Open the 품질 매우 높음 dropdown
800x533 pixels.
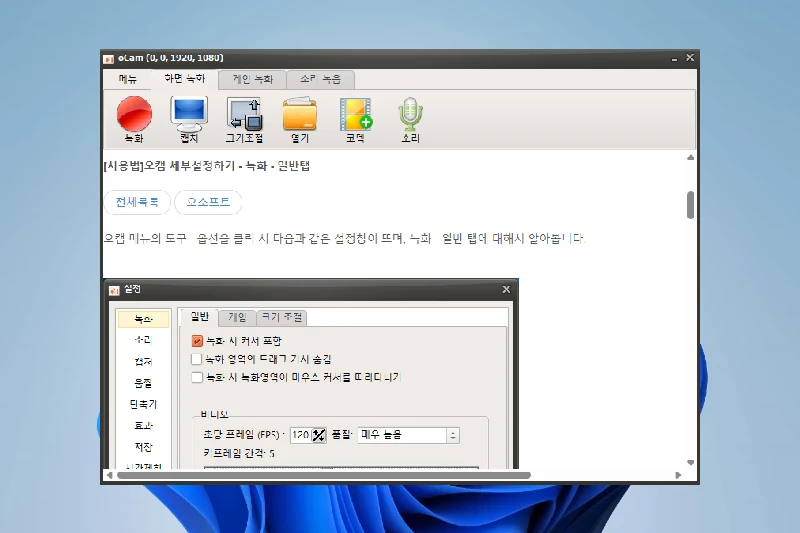(408, 435)
